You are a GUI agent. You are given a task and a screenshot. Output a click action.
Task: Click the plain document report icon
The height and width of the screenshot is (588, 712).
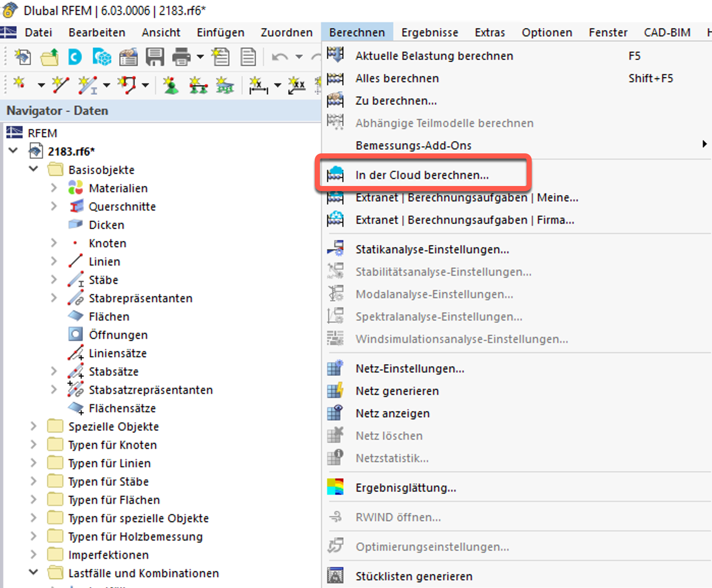[248, 57]
